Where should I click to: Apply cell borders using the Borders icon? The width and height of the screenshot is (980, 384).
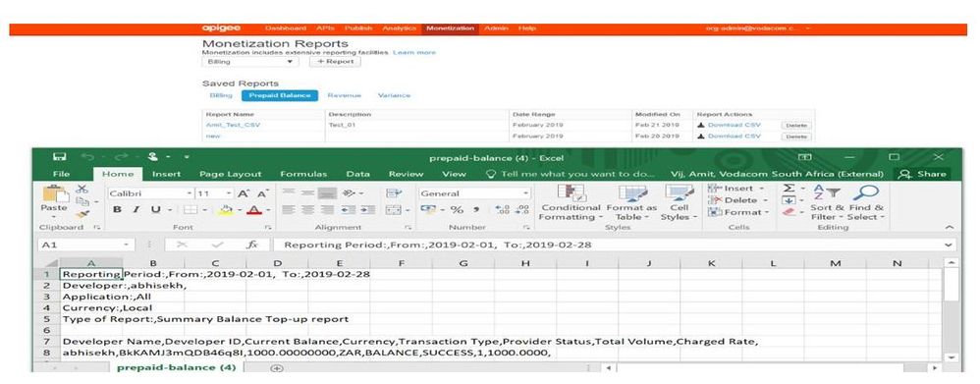tap(190, 210)
